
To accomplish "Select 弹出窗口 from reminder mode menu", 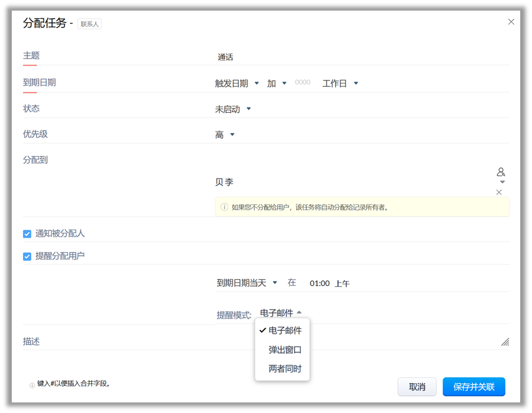I will (x=285, y=350).
